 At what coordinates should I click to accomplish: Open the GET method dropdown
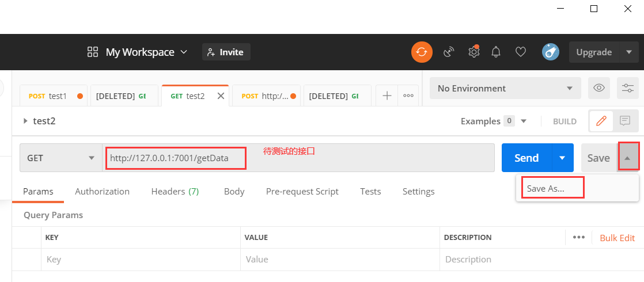click(61, 158)
